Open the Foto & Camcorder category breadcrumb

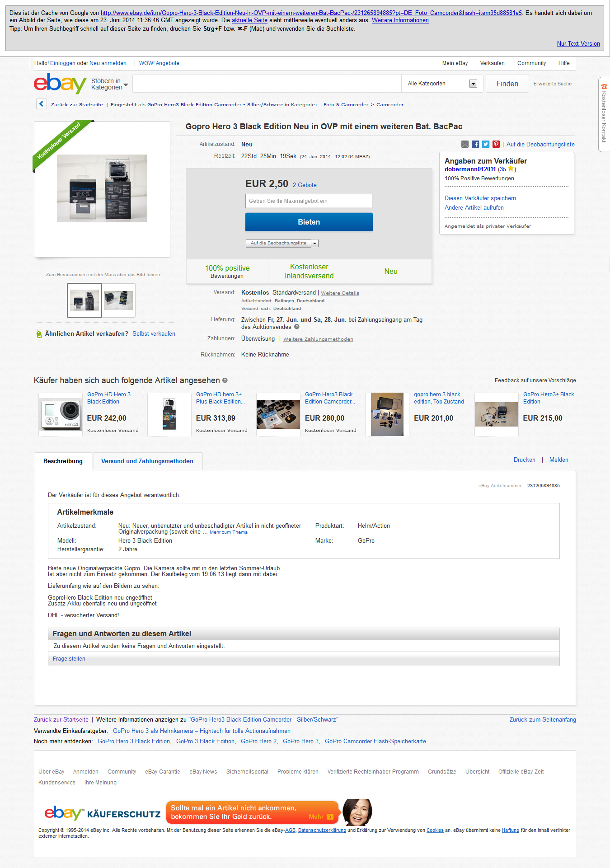[346, 104]
